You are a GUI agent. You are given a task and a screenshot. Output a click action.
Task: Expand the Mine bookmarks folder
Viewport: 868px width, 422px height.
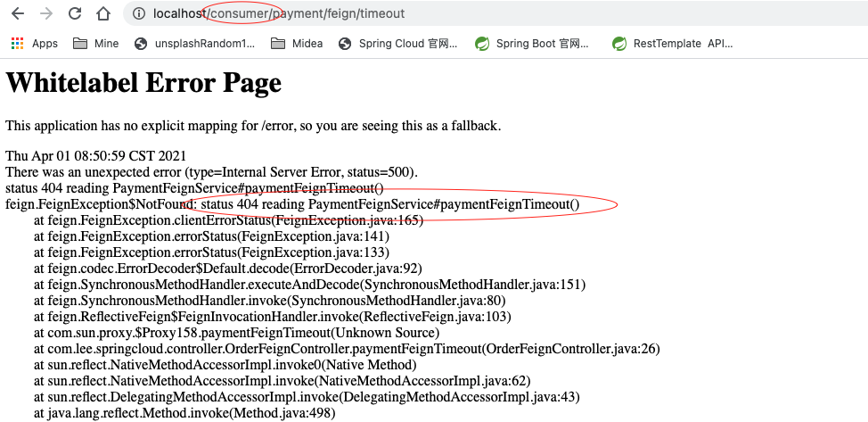click(95, 44)
